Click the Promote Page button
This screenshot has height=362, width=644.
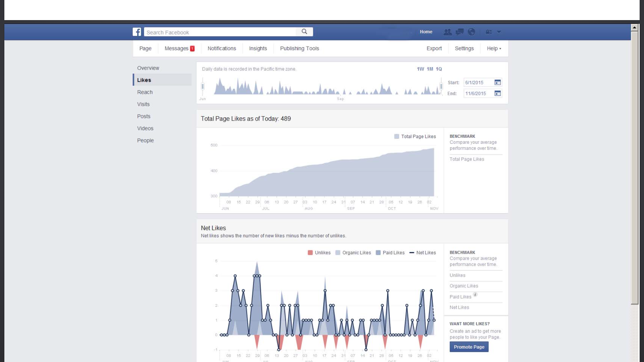coord(469,347)
